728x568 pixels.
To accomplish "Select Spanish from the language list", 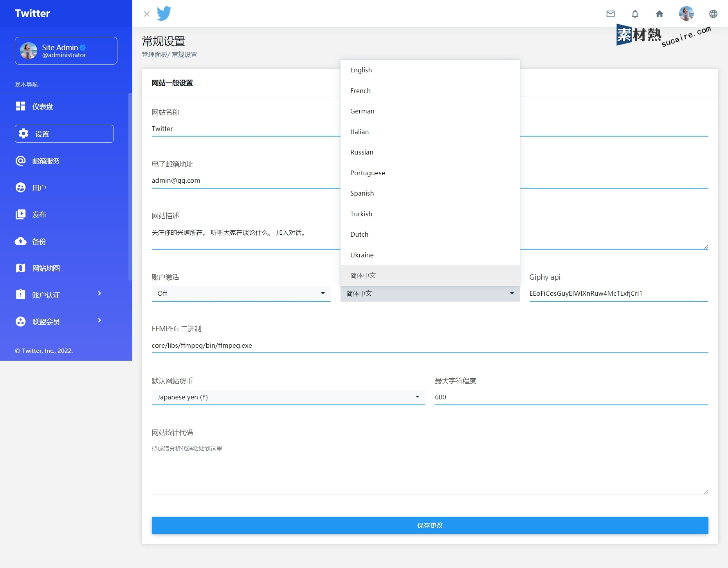I will pos(430,193).
